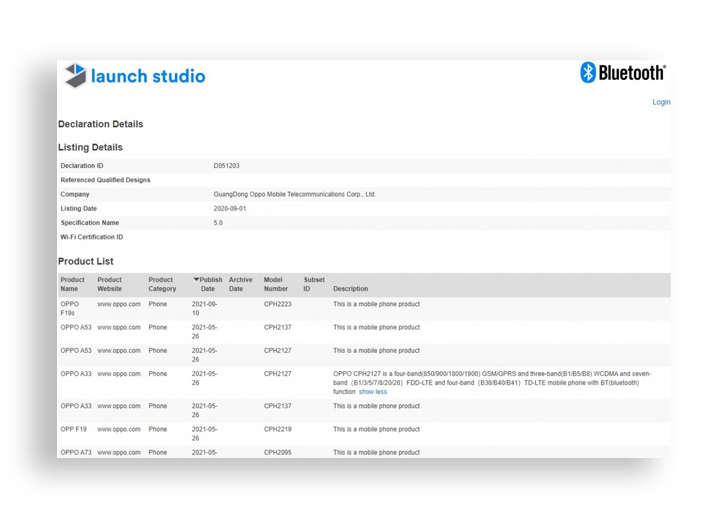The height and width of the screenshot is (518, 728).
Task: Open www.oppo.com in the OPP F19 row
Action: (119, 429)
